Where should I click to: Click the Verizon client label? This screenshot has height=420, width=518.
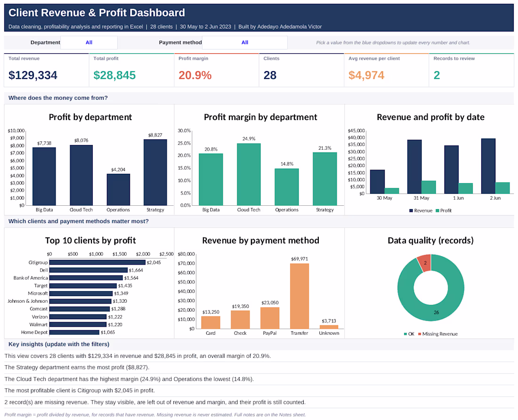tap(40, 317)
